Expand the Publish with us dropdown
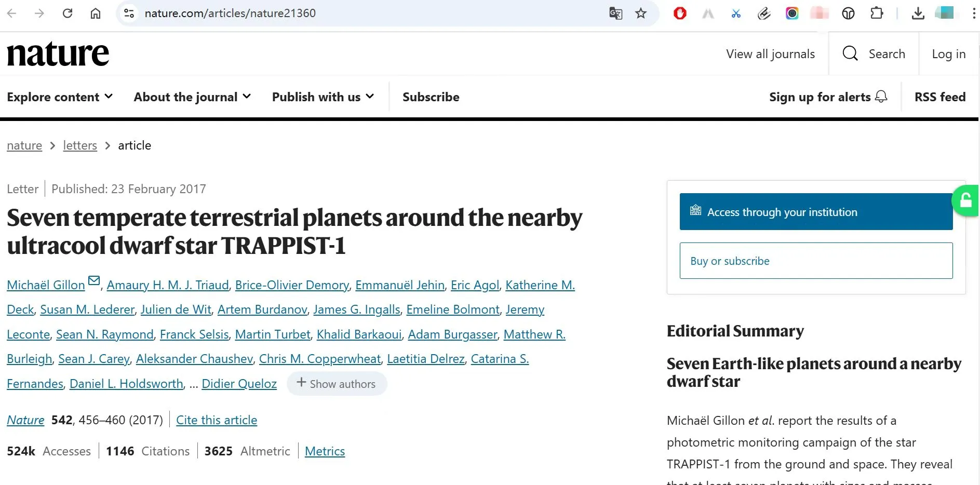Viewport: 980px width, 485px height. [x=323, y=97]
